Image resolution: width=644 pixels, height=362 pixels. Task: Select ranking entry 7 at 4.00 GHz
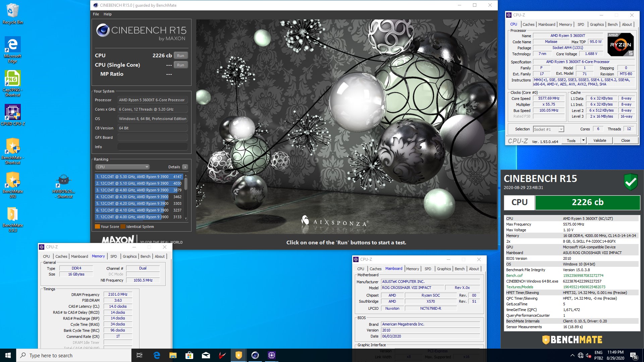pos(139,217)
